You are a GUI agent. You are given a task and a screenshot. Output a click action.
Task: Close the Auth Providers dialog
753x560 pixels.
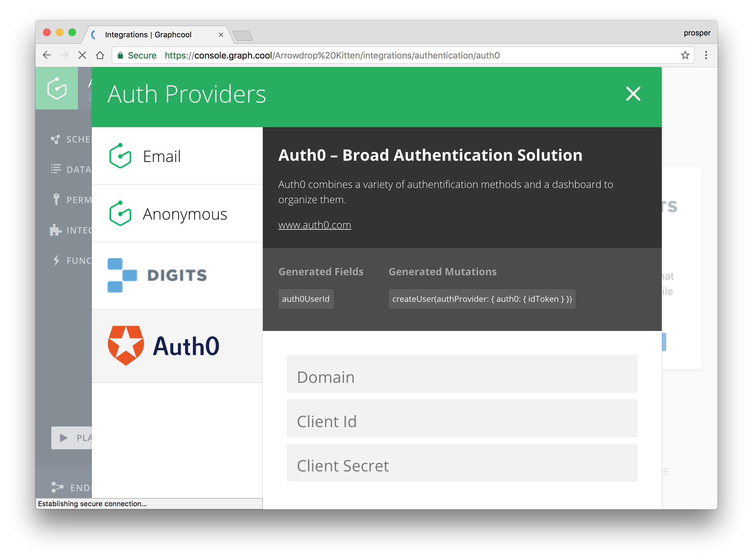click(633, 94)
